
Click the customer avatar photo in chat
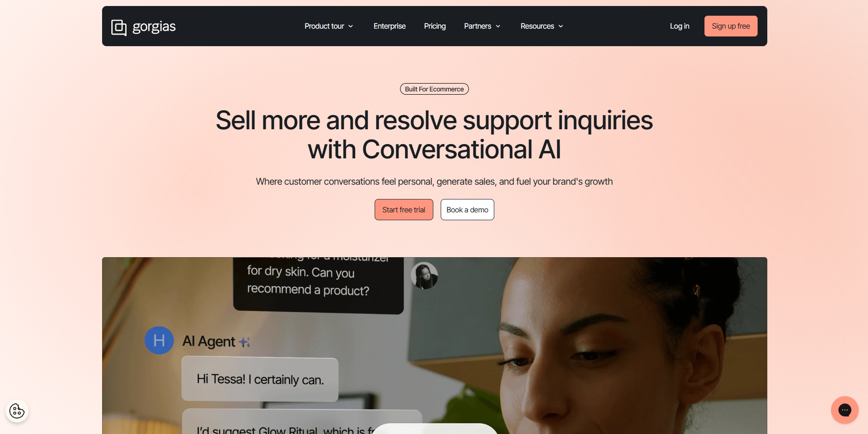pos(424,276)
